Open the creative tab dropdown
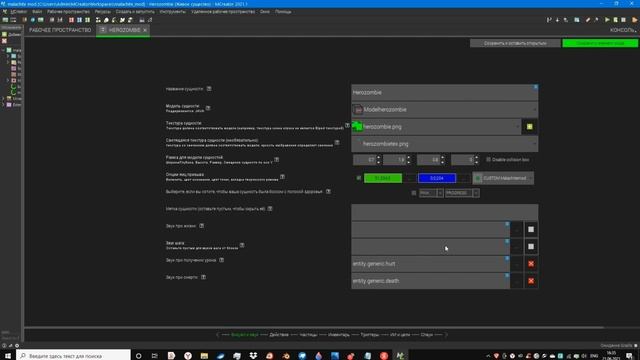This screenshot has height=360, width=640. click(503, 178)
